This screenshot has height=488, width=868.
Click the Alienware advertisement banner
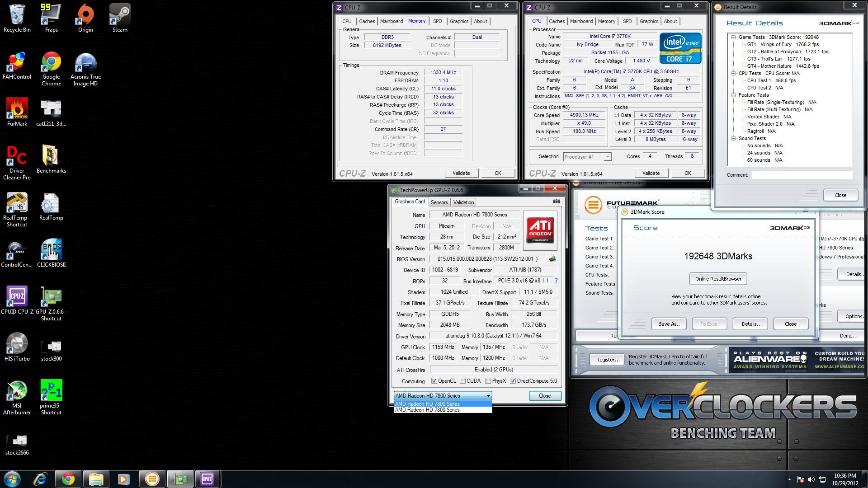[x=797, y=360]
